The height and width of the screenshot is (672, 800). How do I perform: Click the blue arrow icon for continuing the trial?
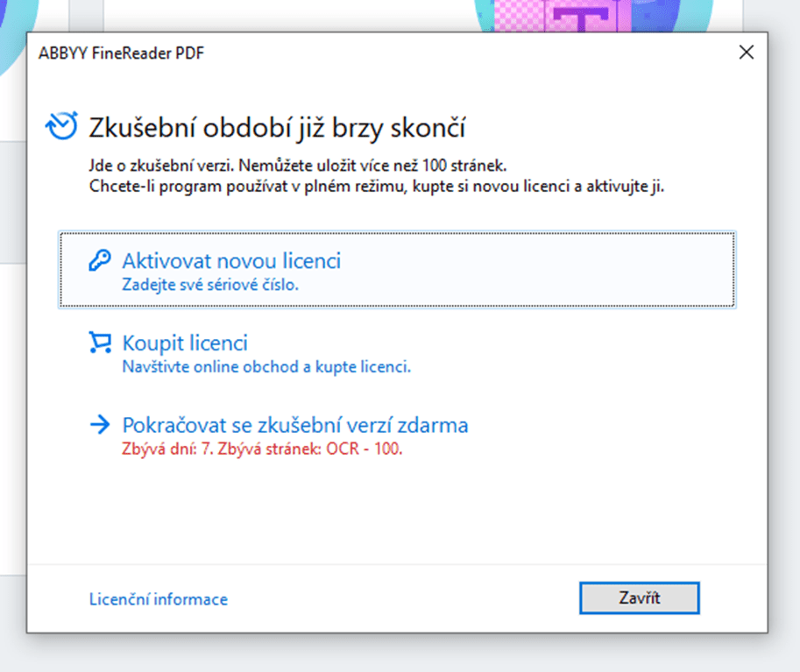click(100, 424)
